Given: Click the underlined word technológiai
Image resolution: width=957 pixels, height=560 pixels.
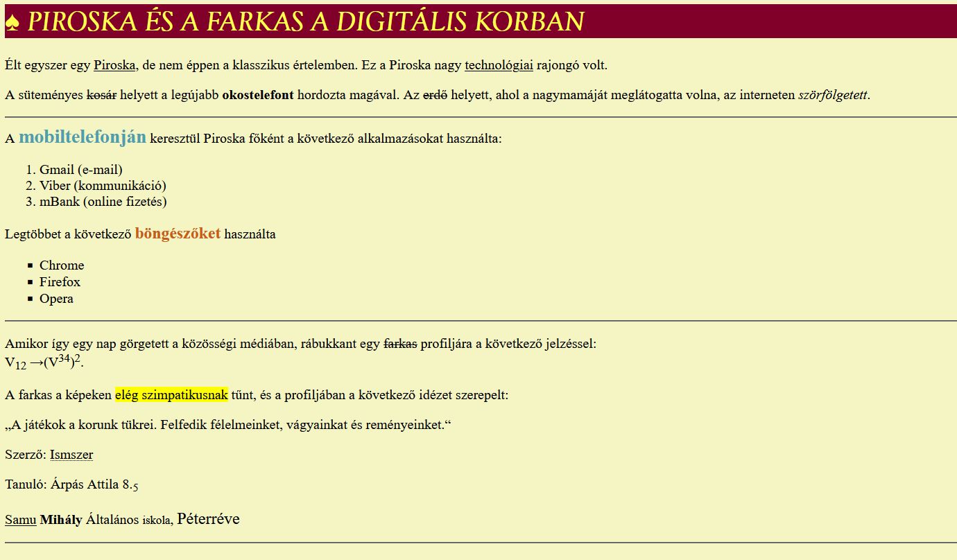Looking at the screenshot, I should point(499,66).
